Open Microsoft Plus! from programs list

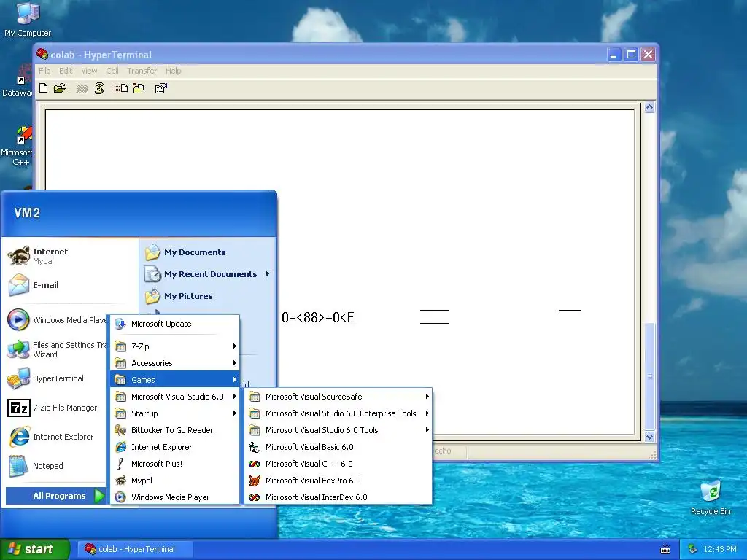tap(175, 464)
